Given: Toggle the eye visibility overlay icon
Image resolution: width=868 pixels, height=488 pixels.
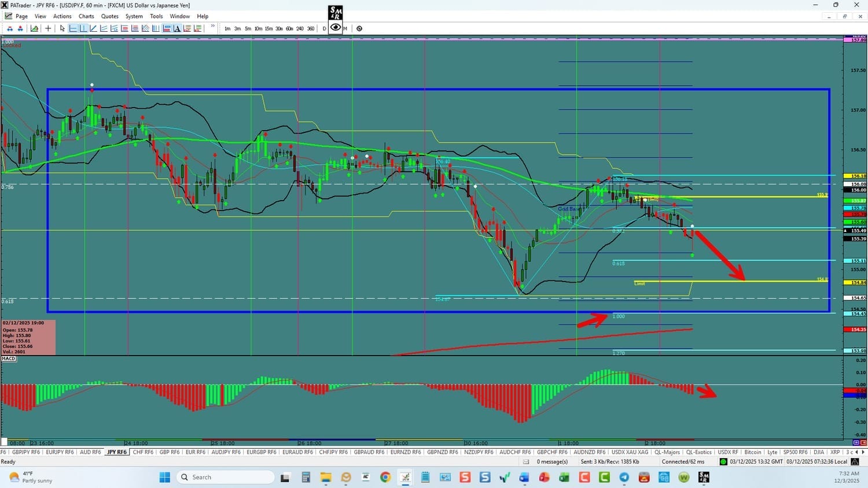Looking at the screenshot, I should 336,27.
